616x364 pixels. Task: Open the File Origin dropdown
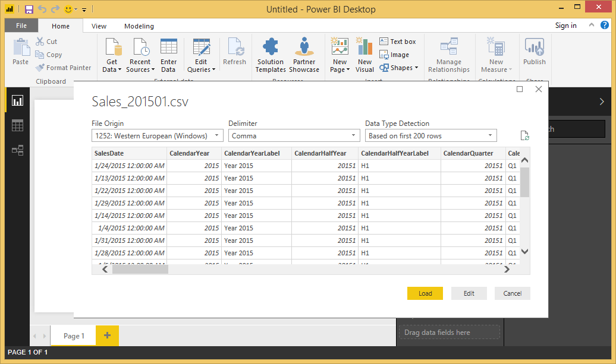(157, 136)
